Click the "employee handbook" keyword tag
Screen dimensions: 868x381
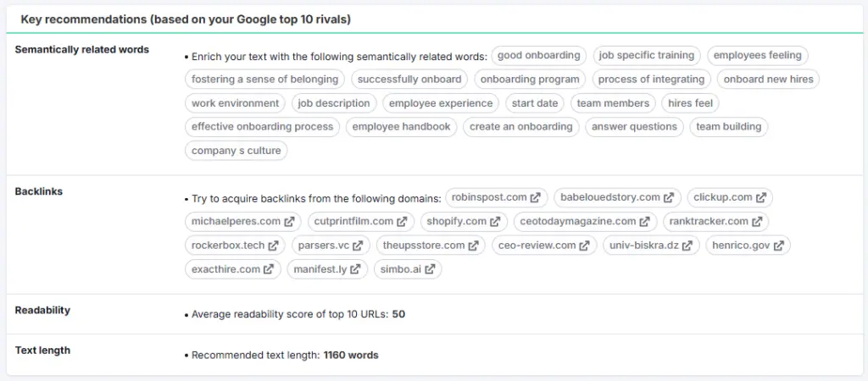point(401,127)
